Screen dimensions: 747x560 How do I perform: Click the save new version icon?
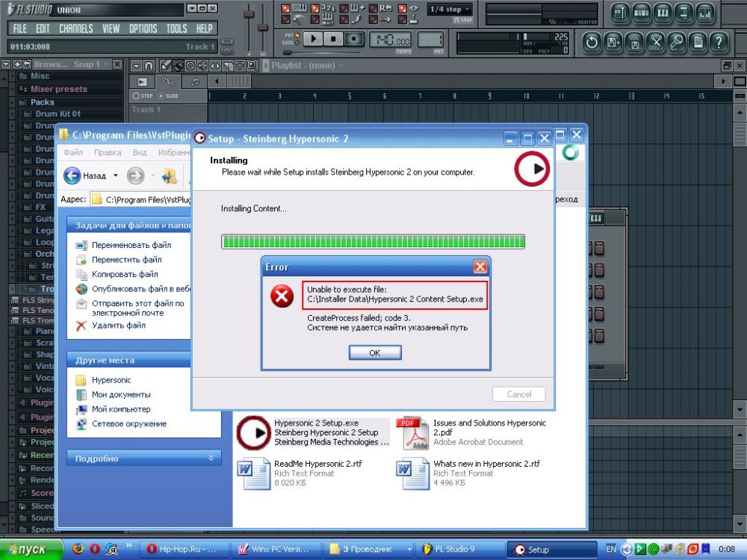613,43
